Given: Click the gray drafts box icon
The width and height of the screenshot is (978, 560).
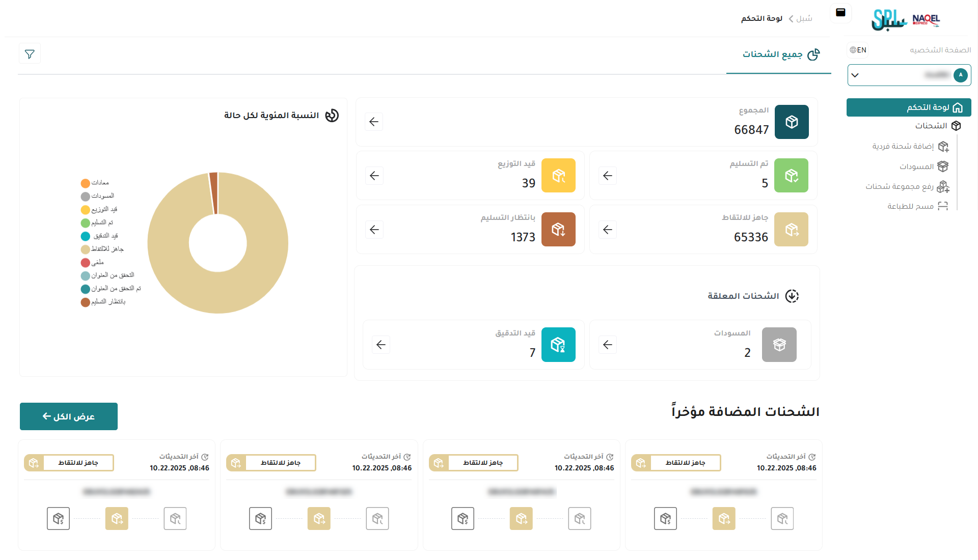Looking at the screenshot, I should pos(779,345).
